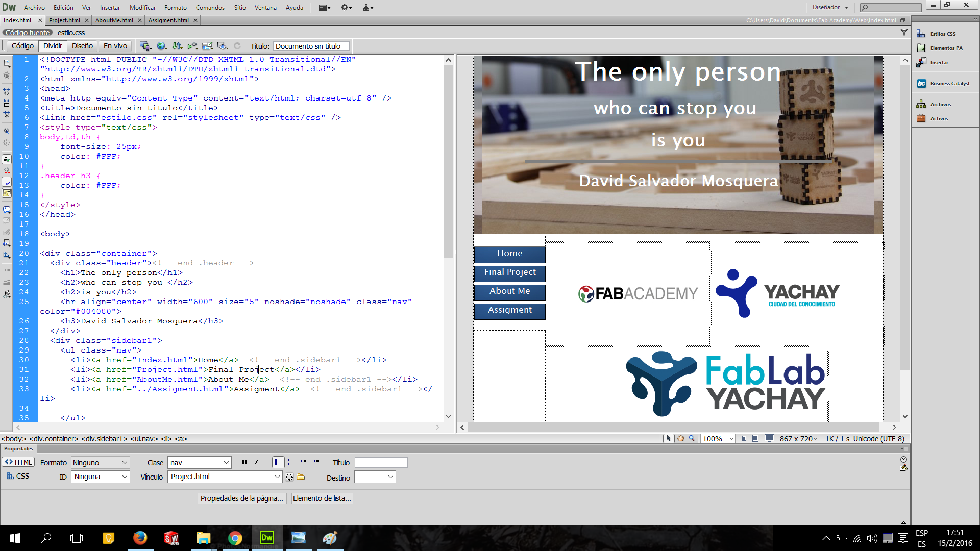
Task: Click the refresh design view icon
Action: [237, 46]
